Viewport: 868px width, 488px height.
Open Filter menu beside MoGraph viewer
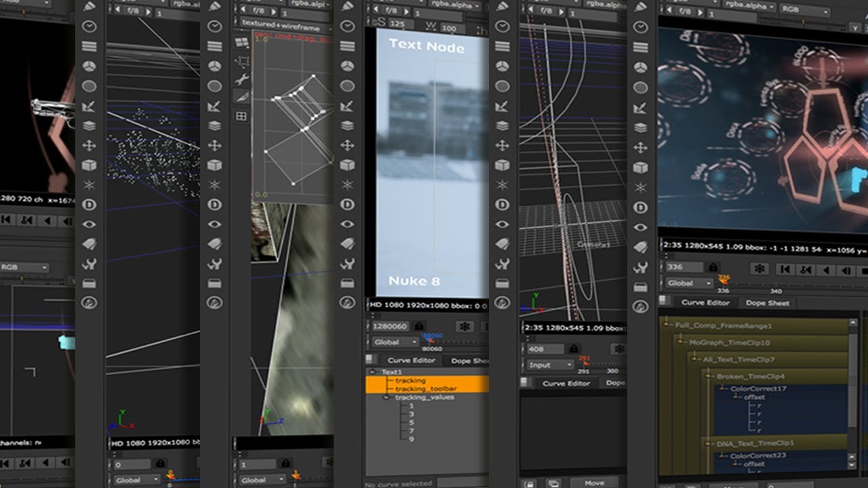point(640,87)
